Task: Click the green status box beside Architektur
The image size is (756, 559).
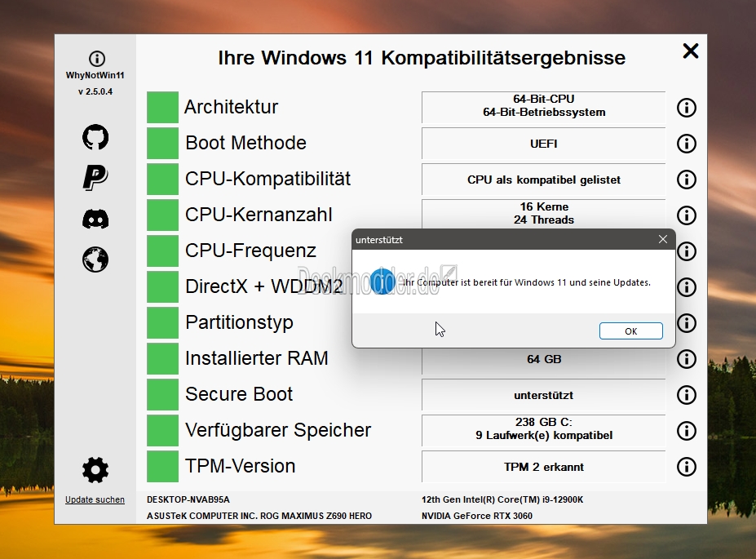Action: pos(162,107)
